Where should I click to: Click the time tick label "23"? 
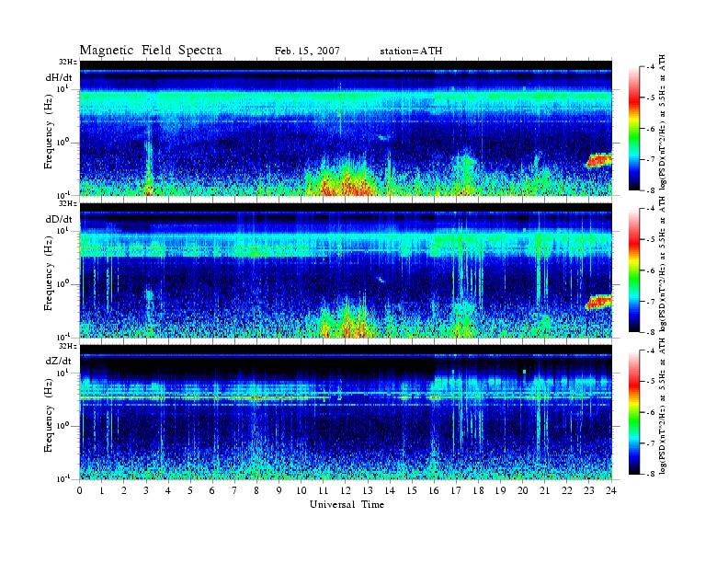pyautogui.click(x=589, y=490)
